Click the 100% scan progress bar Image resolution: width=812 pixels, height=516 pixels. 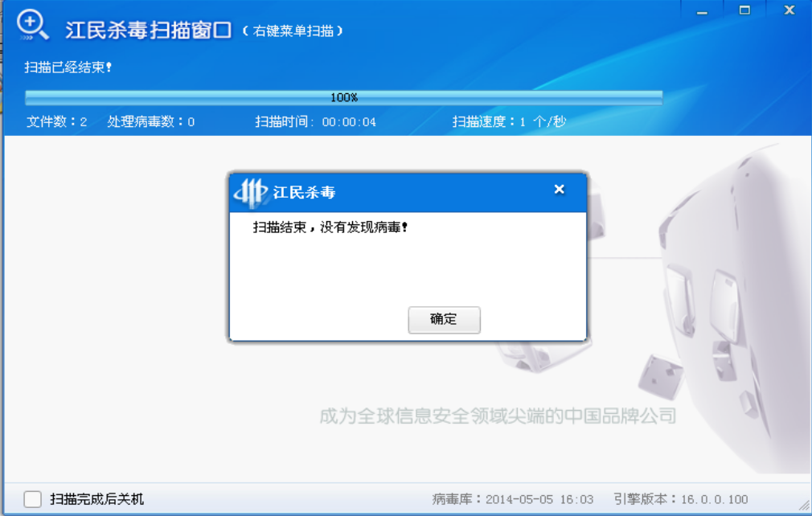pos(343,97)
